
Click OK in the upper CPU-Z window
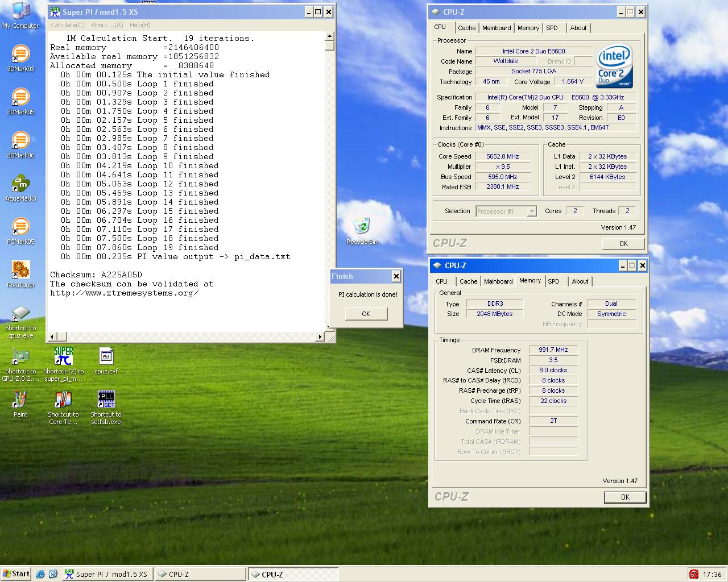click(x=623, y=243)
